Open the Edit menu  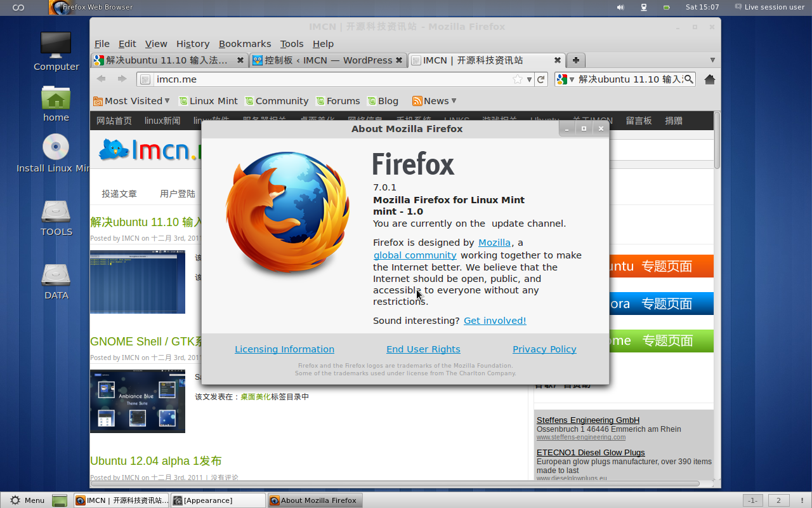click(x=128, y=44)
